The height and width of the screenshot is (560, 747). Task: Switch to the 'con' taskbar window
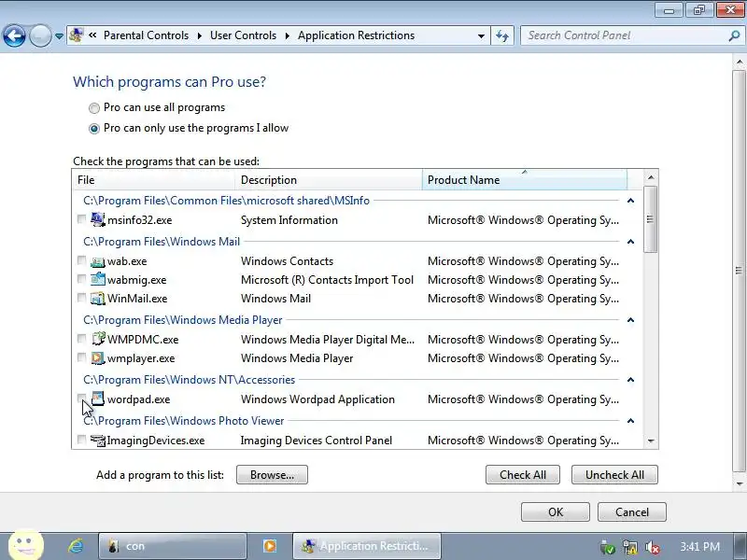[x=173, y=546]
